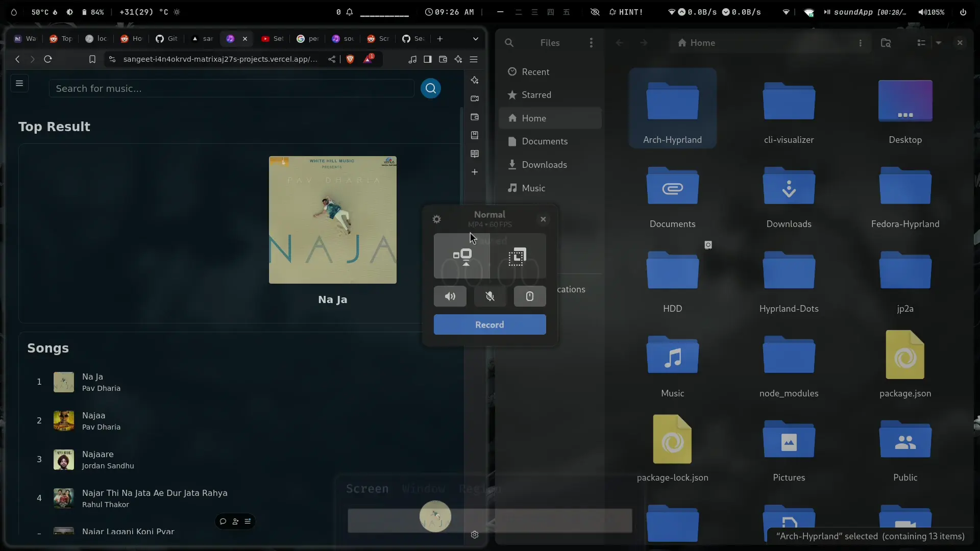This screenshot has width=980, height=551.
Task: Click the Files search magnifier icon
Action: click(509, 43)
